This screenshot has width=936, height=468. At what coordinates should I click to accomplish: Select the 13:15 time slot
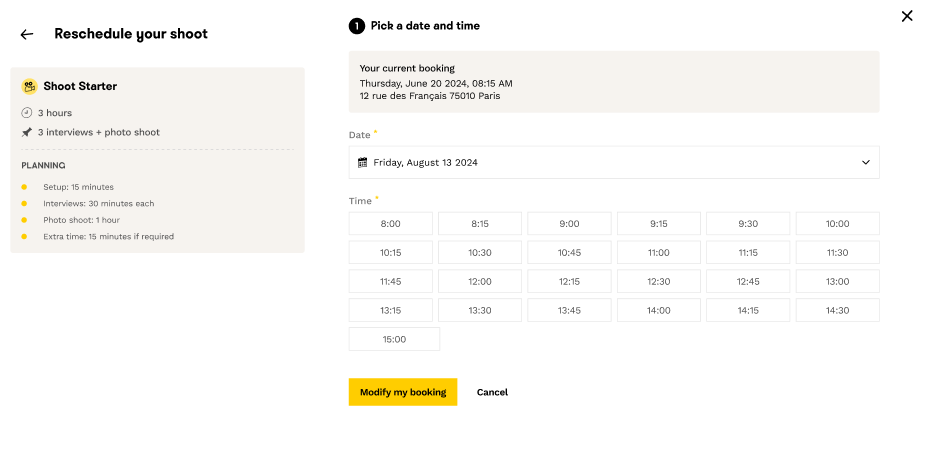pos(390,310)
